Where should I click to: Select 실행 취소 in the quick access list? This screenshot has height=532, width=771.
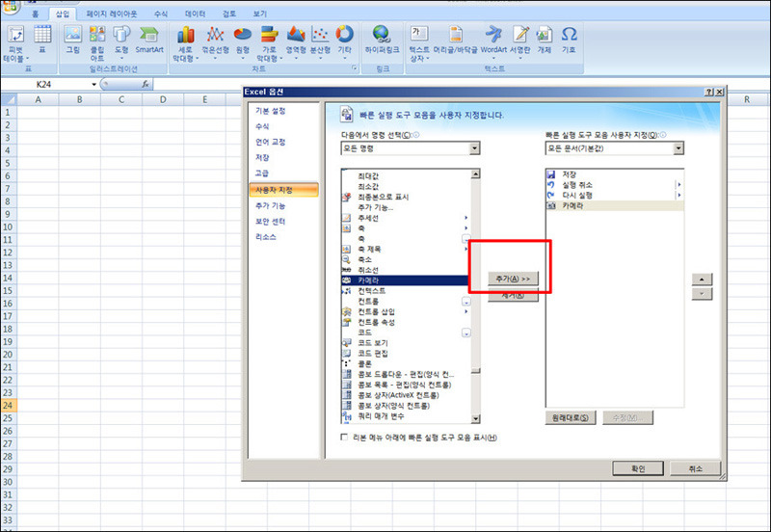(x=615, y=185)
